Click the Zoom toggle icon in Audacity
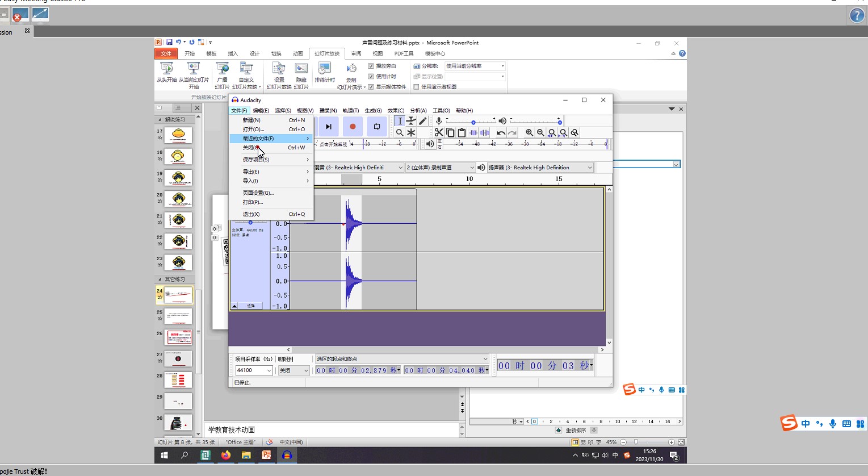The image size is (868, 476). (575, 132)
